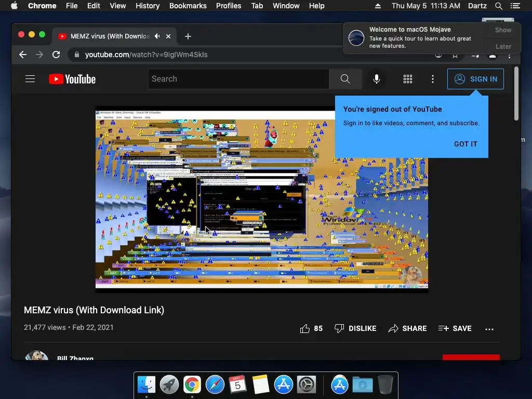Save the video to a playlist
This screenshot has width=532, height=399.
tap(455, 328)
